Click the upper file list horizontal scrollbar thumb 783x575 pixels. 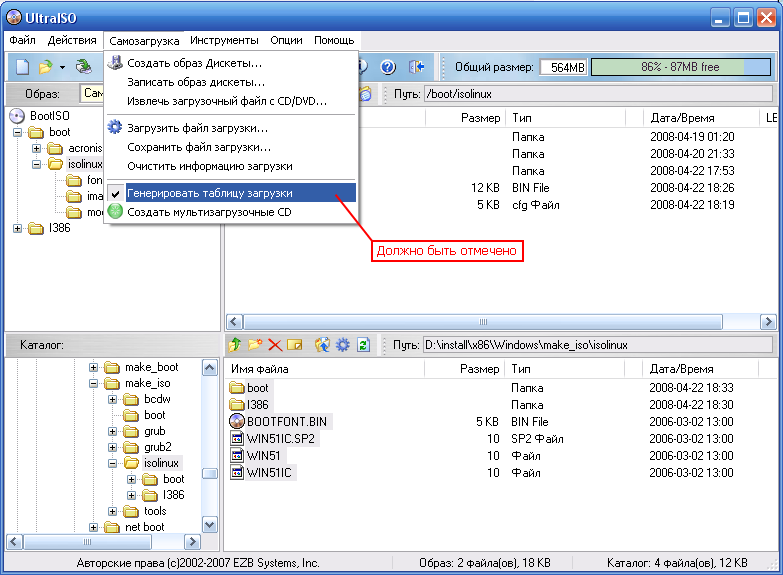(x=483, y=322)
